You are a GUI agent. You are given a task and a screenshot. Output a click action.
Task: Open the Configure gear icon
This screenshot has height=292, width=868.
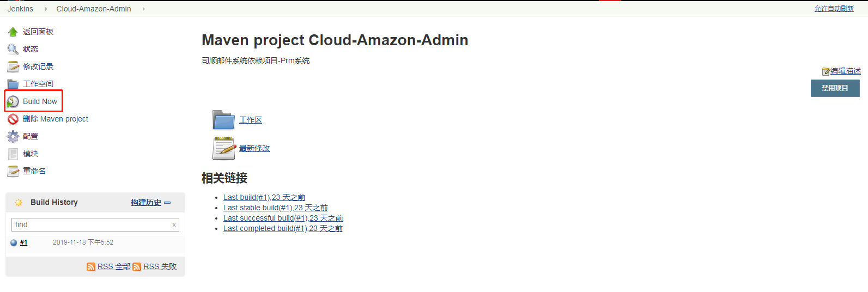coord(13,136)
